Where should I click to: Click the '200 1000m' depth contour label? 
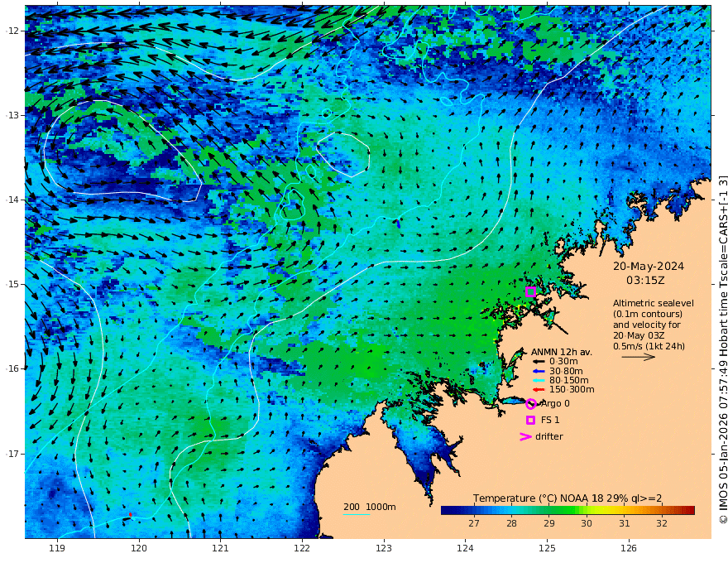(370, 507)
